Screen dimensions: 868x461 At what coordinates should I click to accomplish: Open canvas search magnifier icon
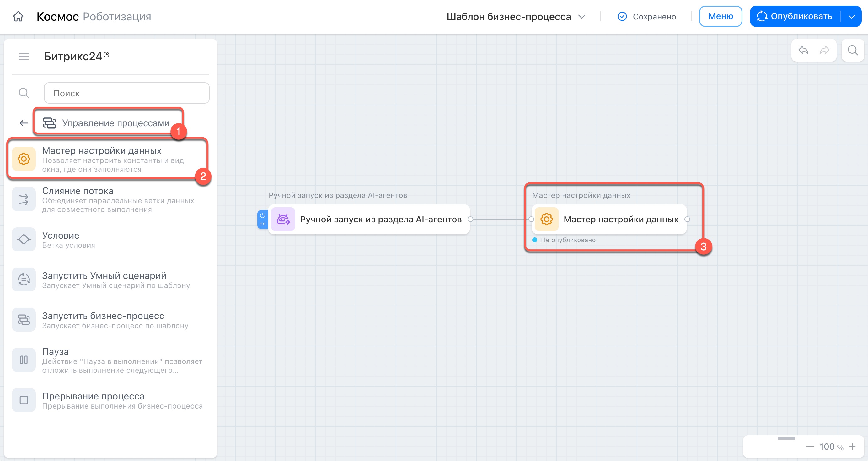coord(853,50)
